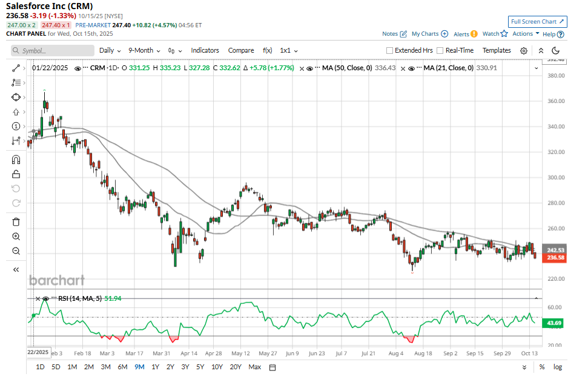588x388 pixels.
Task: Open the custom date range calendar icon
Action: click(x=273, y=367)
